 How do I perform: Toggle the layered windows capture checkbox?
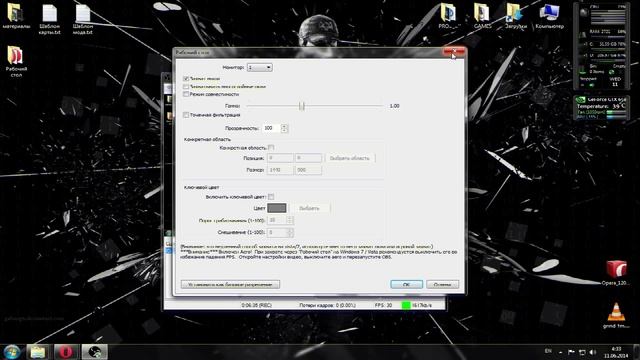point(186,87)
